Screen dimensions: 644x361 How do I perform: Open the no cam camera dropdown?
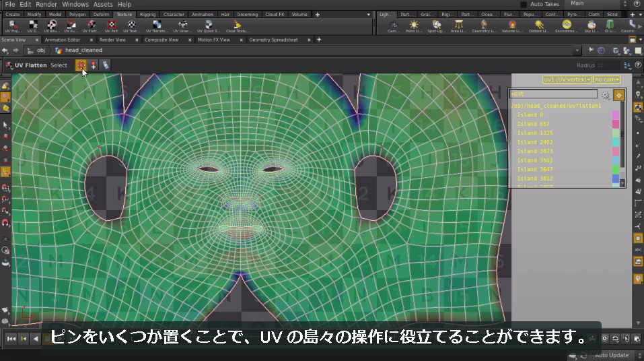coord(606,79)
